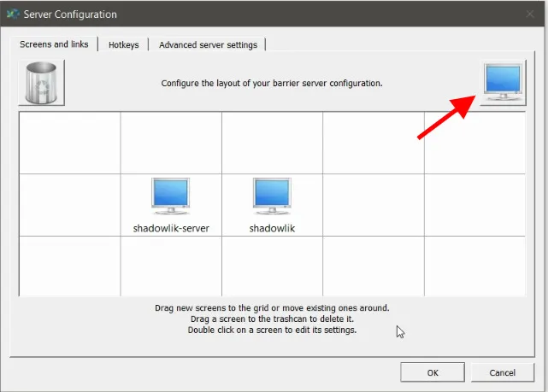Select the shadowlik-server monitor icon

click(170, 196)
